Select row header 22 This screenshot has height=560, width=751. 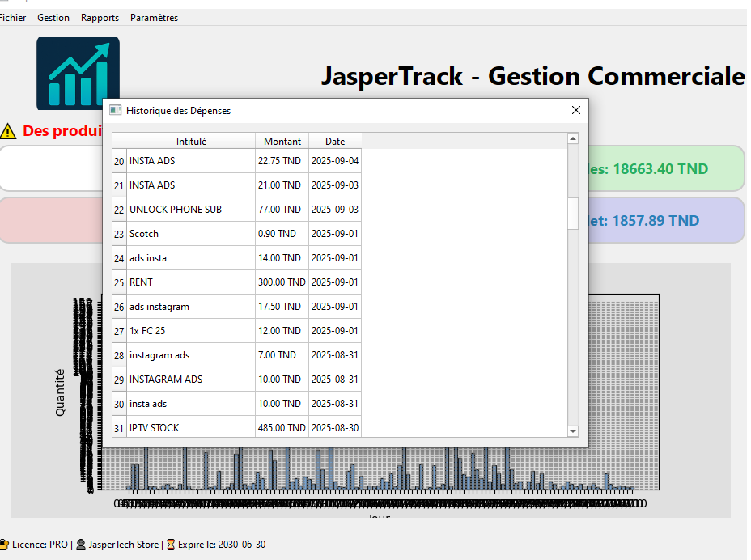pos(119,210)
